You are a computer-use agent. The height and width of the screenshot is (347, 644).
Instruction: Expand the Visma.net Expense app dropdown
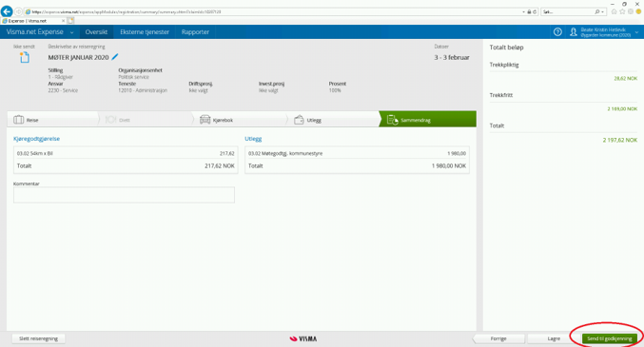coord(71,32)
